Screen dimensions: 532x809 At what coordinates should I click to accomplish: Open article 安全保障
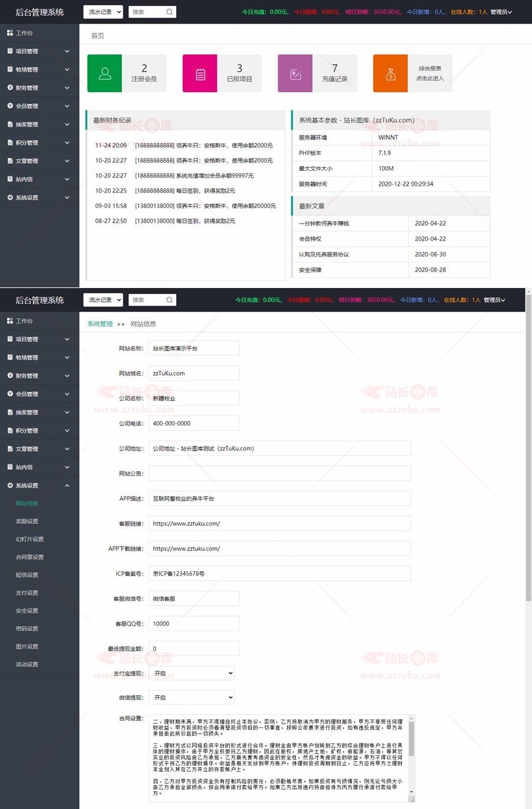(310, 270)
